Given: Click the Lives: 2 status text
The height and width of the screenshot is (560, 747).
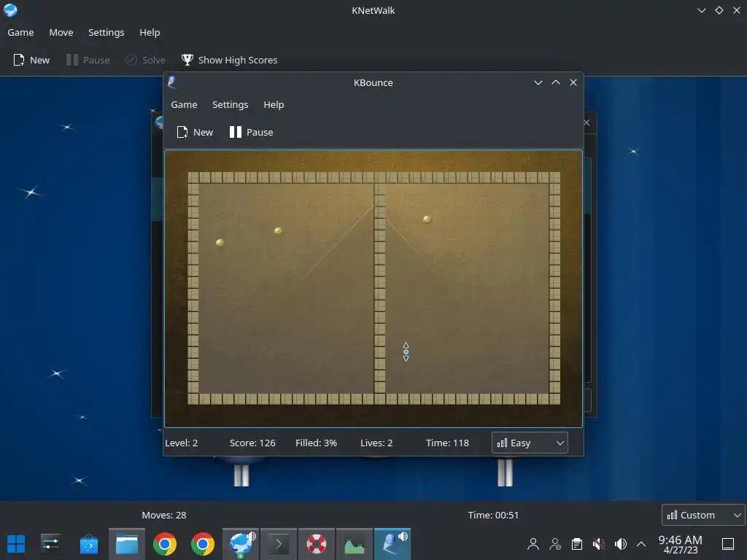Looking at the screenshot, I should coord(376,443).
